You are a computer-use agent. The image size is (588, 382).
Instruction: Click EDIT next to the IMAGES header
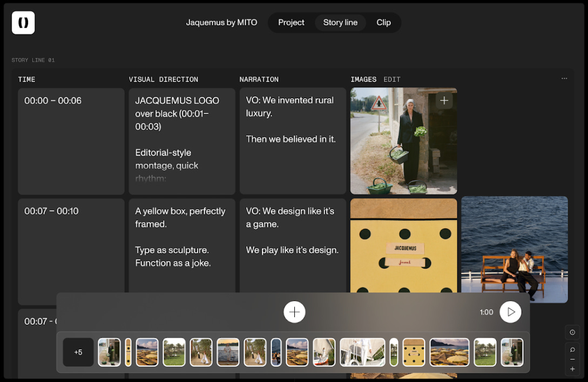point(392,79)
